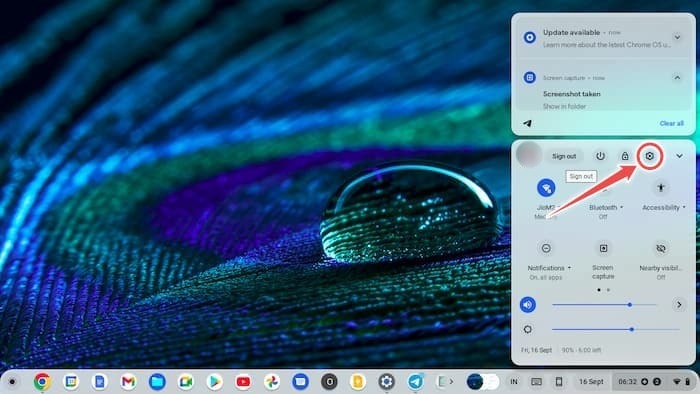The width and height of the screenshot is (700, 394).
Task: Open the Tote recent screenshot thumbnail
Action: [x=483, y=382]
